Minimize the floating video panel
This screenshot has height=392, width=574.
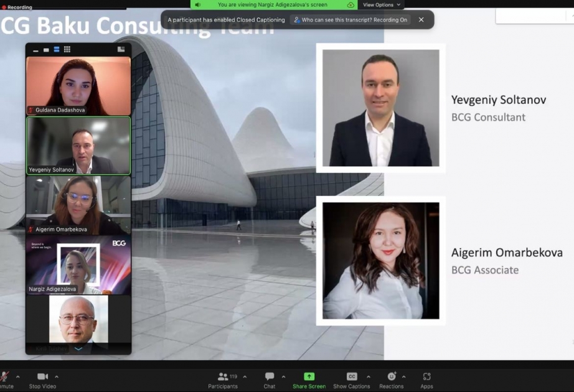[35, 50]
